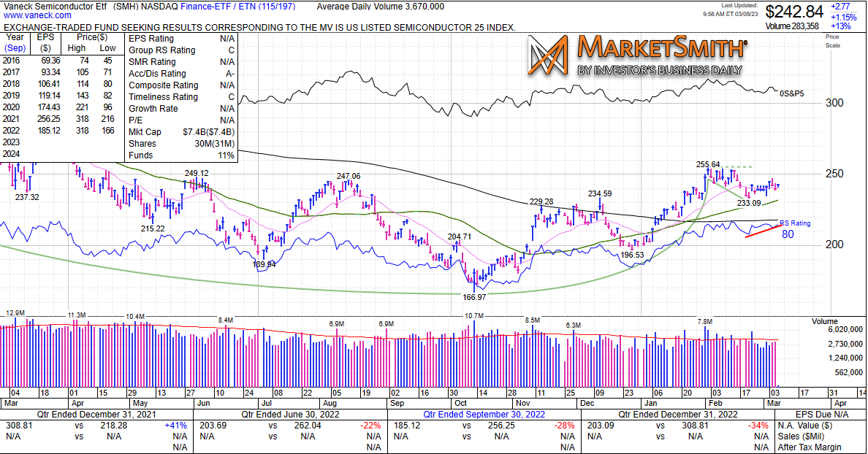Click the 300 price scale marker
This screenshot has height=454, width=868.
point(834,103)
